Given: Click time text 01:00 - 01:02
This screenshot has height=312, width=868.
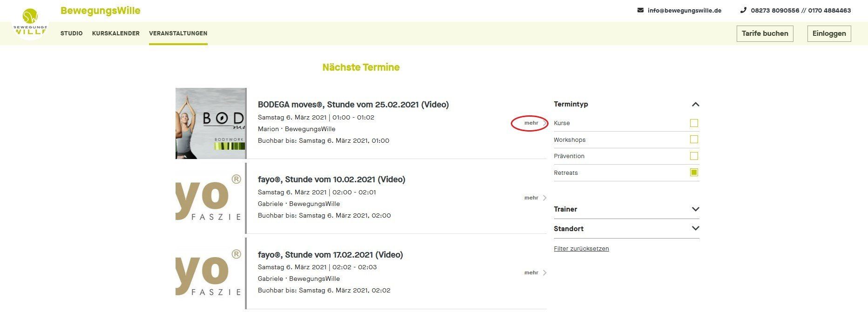Looking at the screenshot, I should (x=353, y=118).
